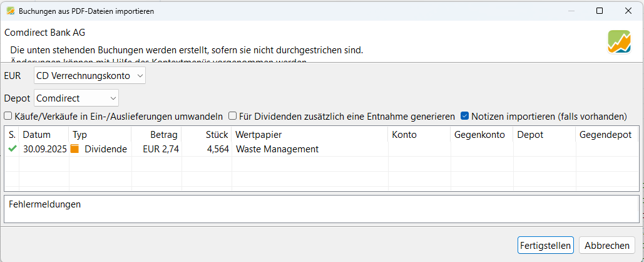Open the Comdirect Depot dropdown
Screen dimensions: 644x262
pos(76,98)
